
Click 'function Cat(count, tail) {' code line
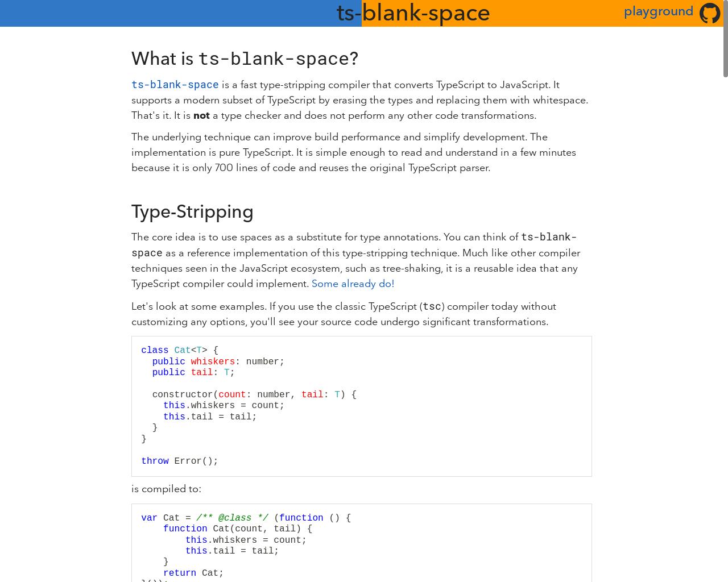pos(238,529)
